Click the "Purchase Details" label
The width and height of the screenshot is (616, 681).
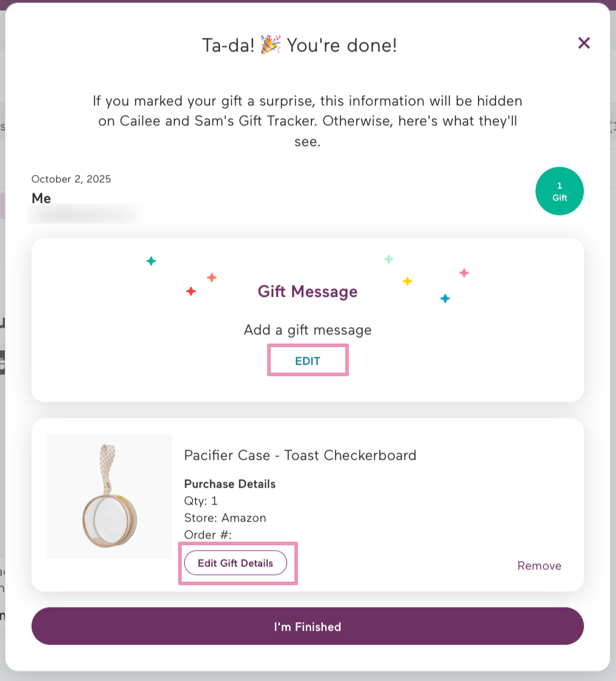tap(230, 484)
